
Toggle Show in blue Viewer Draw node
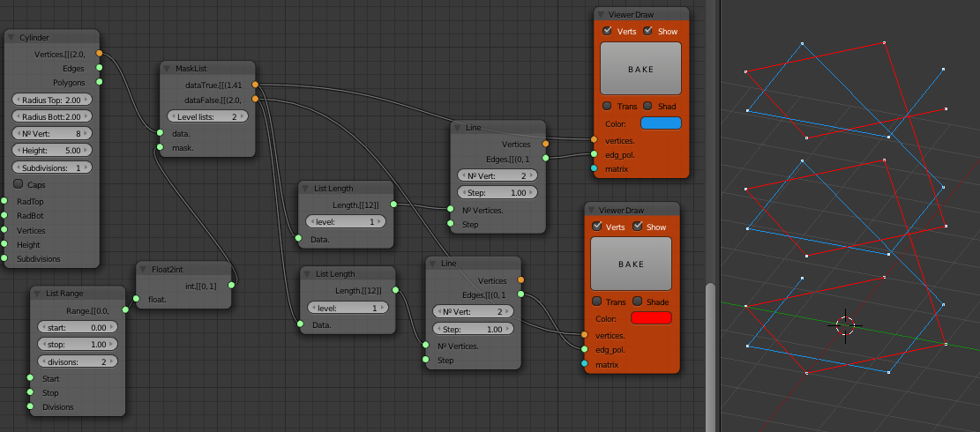tap(647, 31)
